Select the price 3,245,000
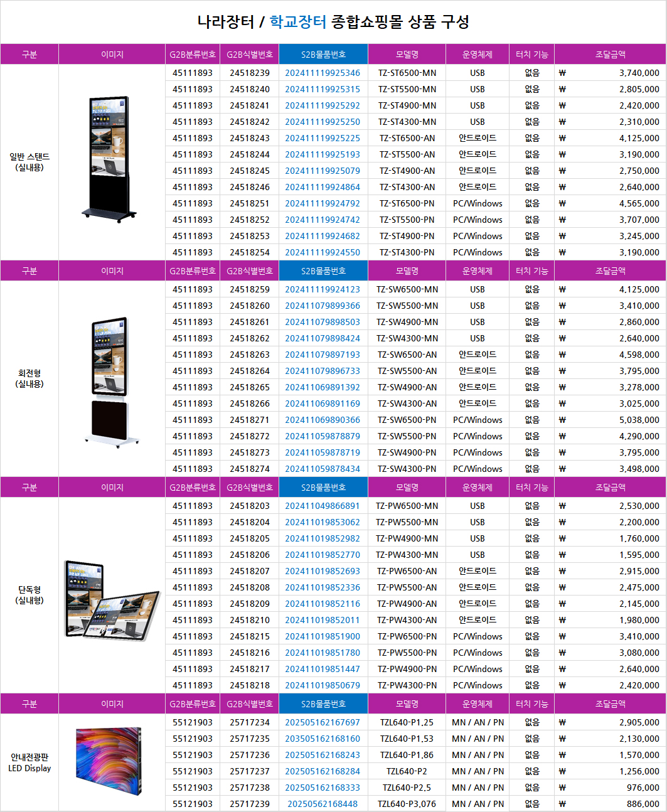 (x=639, y=236)
